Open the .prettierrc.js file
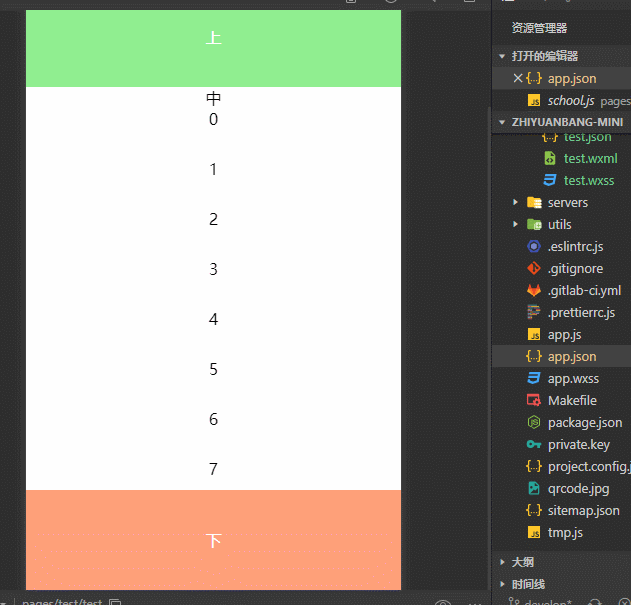 point(582,312)
